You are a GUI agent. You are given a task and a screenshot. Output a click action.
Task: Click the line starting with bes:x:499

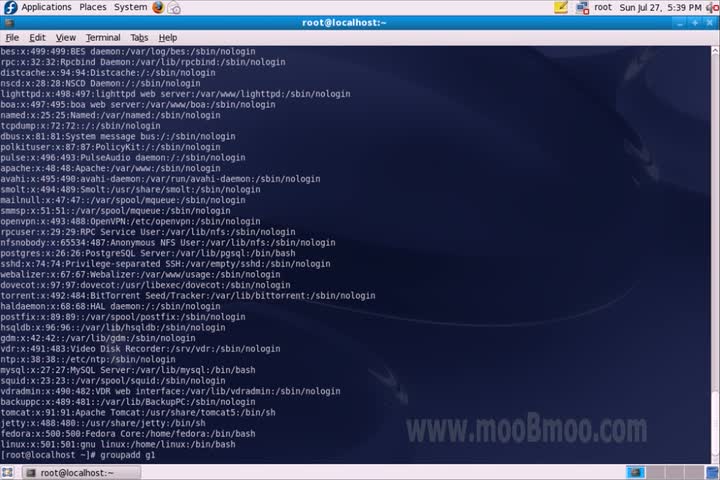(128, 51)
